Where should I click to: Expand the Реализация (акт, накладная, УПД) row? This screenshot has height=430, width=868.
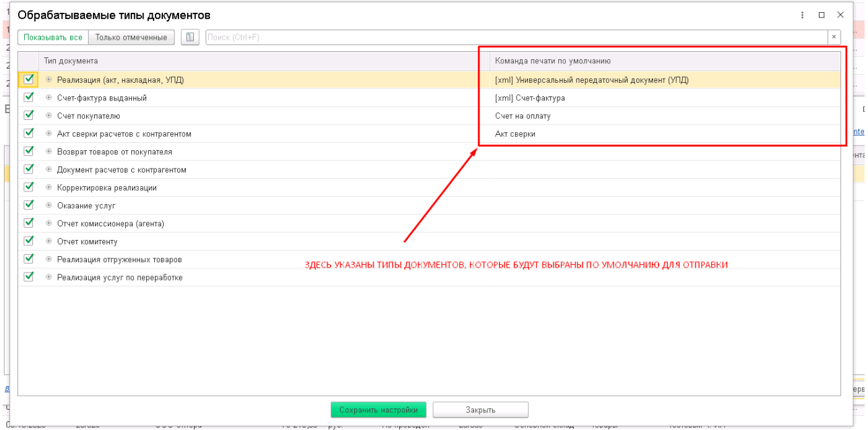click(x=48, y=80)
